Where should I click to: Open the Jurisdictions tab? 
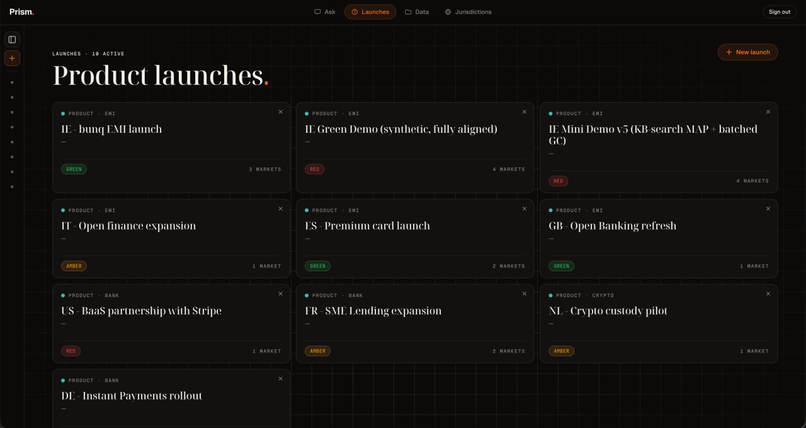click(468, 12)
